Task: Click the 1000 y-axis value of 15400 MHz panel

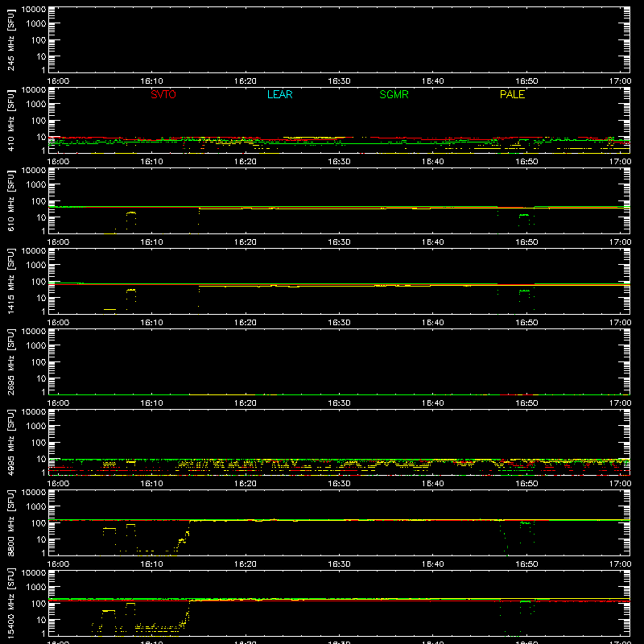Action: click(36, 588)
